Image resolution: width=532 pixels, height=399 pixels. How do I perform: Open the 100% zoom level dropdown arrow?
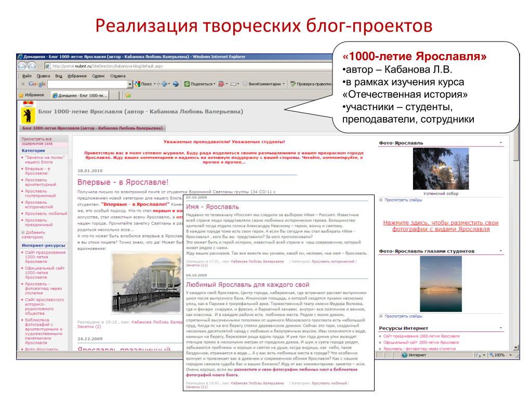click(511, 355)
